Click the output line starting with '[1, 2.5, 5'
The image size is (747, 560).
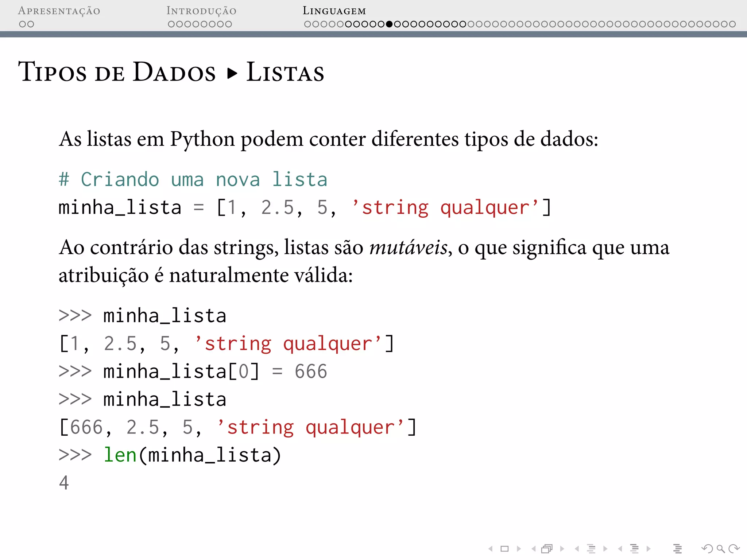227,343
